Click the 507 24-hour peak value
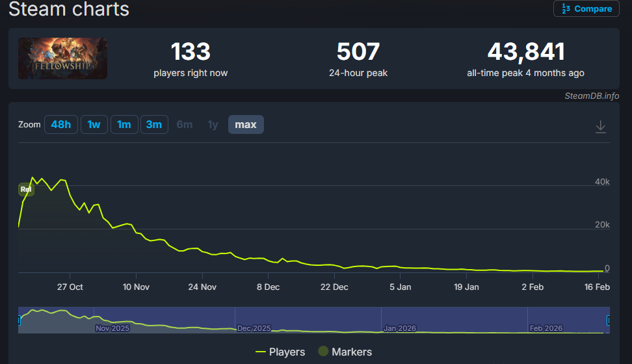The width and height of the screenshot is (632, 364). coord(358,51)
